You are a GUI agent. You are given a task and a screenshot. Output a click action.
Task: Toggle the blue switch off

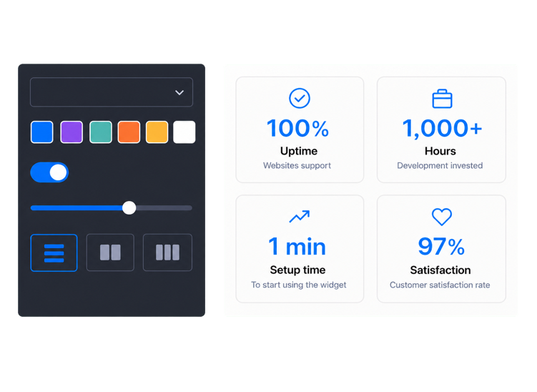[x=49, y=172]
